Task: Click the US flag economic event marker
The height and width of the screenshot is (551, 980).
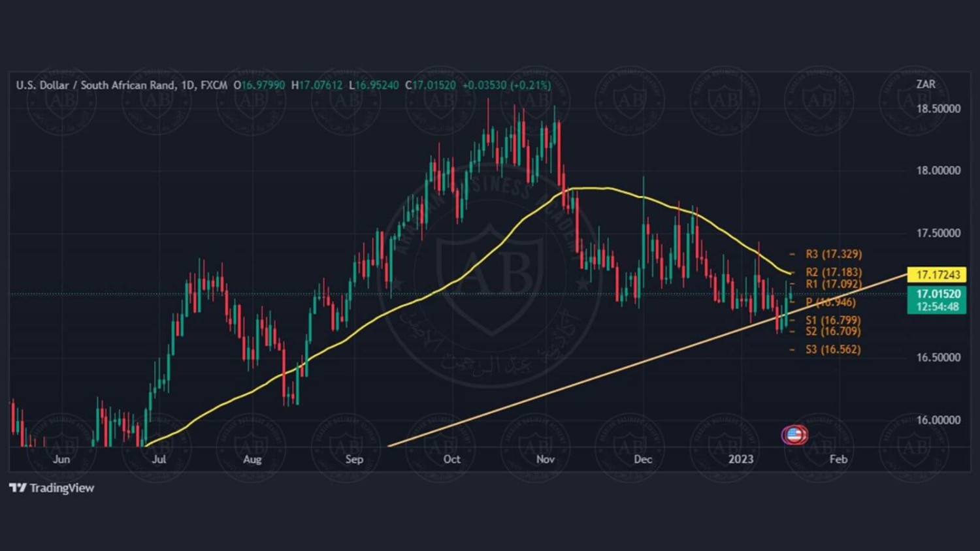Action: click(x=794, y=434)
